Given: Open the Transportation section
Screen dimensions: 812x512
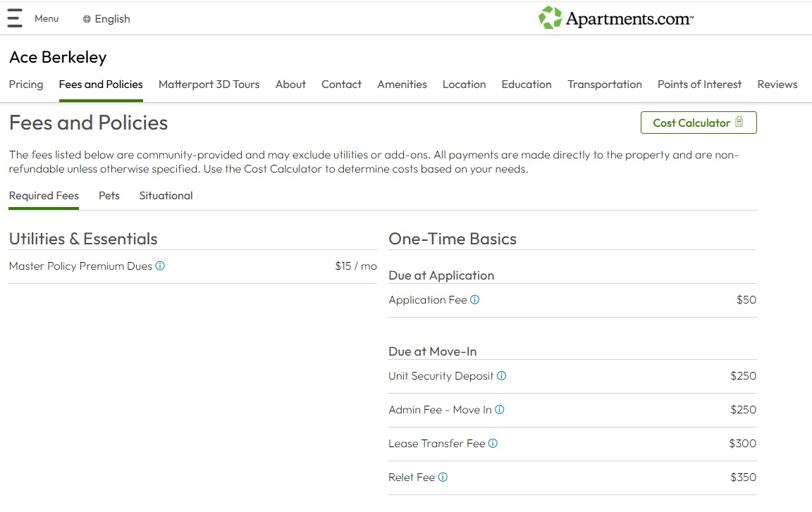Looking at the screenshot, I should pyautogui.click(x=604, y=85).
